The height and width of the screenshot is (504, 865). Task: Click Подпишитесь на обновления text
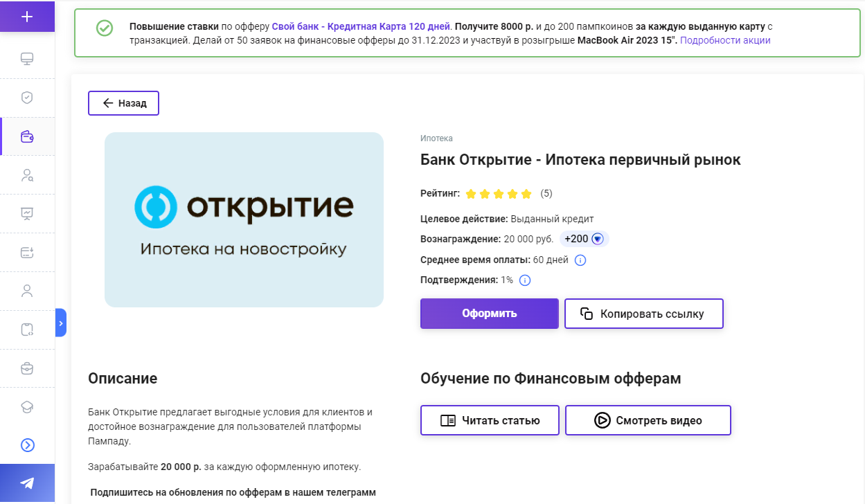(233, 493)
